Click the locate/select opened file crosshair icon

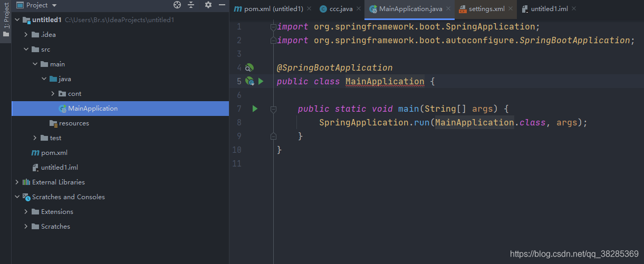177,5
